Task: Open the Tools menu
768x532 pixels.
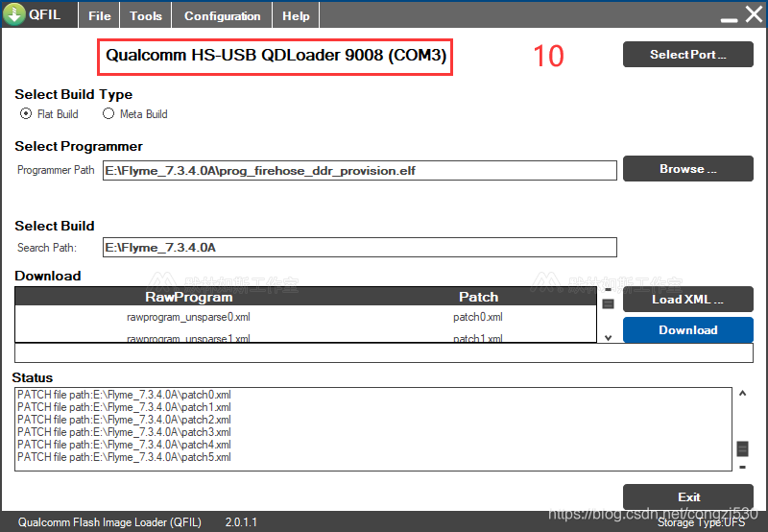Action: point(146,15)
